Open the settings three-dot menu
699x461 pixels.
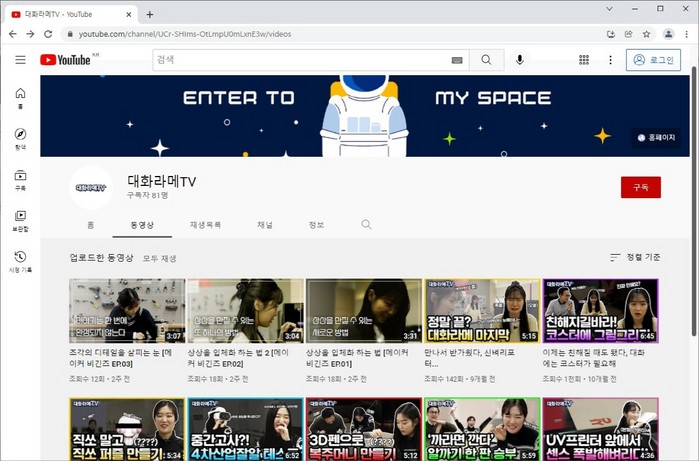click(x=611, y=60)
